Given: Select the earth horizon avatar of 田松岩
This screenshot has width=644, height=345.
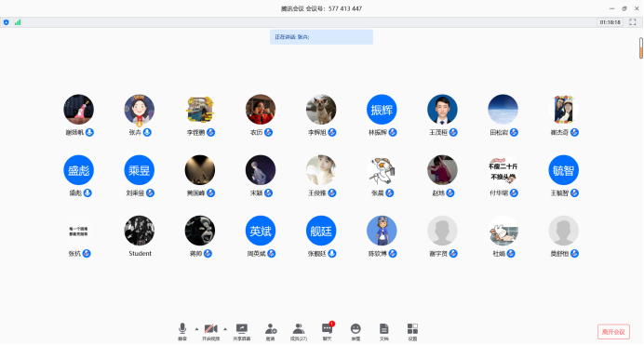Looking at the screenshot, I should pyautogui.click(x=503, y=110).
